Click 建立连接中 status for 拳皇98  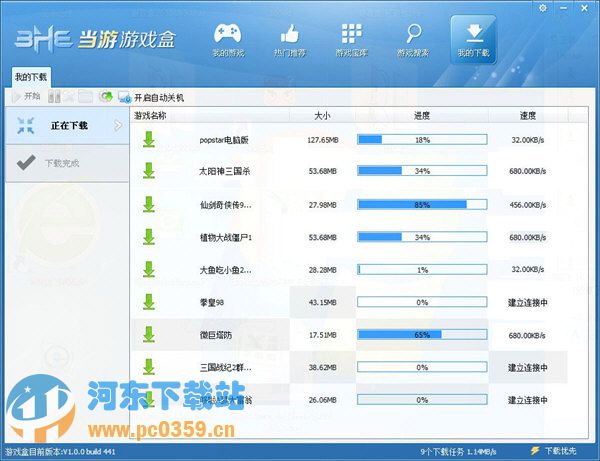point(528,303)
